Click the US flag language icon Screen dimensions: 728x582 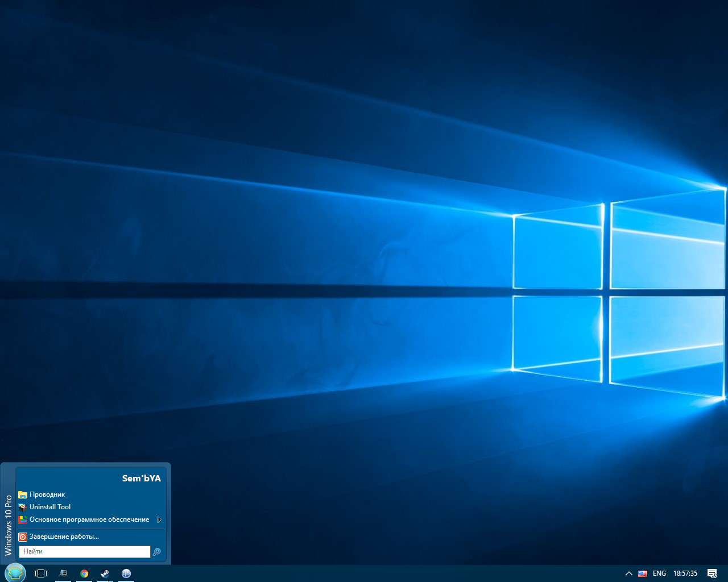click(643, 573)
